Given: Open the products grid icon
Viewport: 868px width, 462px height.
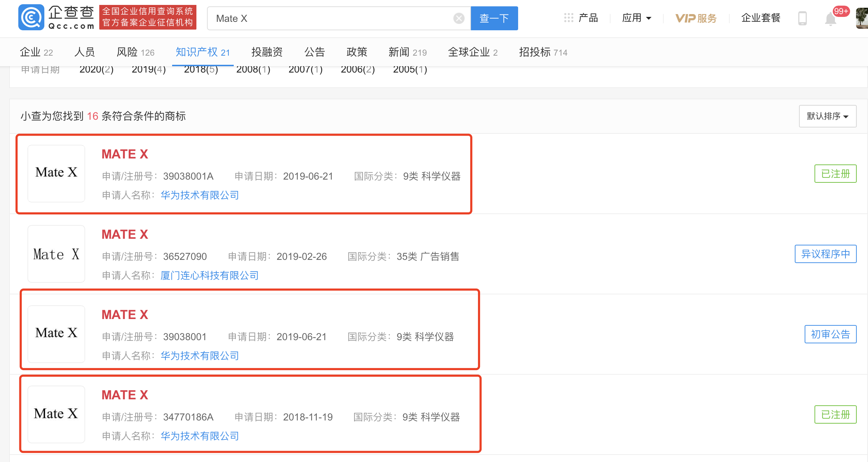Looking at the screenshot, I should [568, 18].
